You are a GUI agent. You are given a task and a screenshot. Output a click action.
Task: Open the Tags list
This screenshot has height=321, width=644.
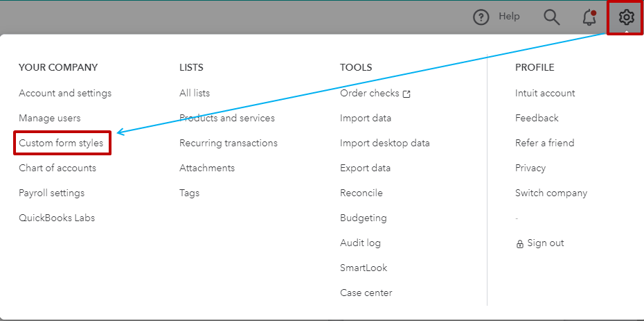189,193
